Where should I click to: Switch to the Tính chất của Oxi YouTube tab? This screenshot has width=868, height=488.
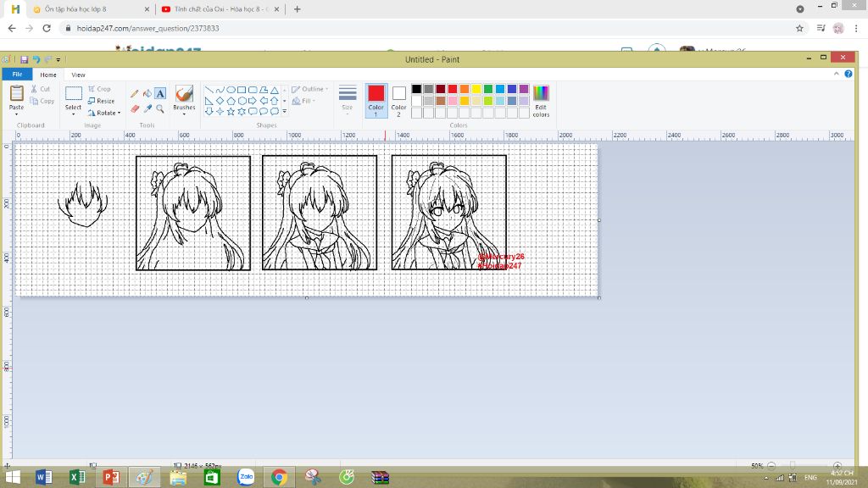[x=221, y=9]
